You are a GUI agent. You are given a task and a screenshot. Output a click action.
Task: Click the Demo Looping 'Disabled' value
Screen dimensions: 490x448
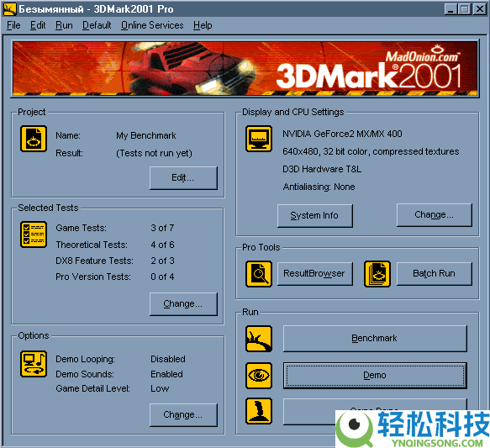point(168,359)
